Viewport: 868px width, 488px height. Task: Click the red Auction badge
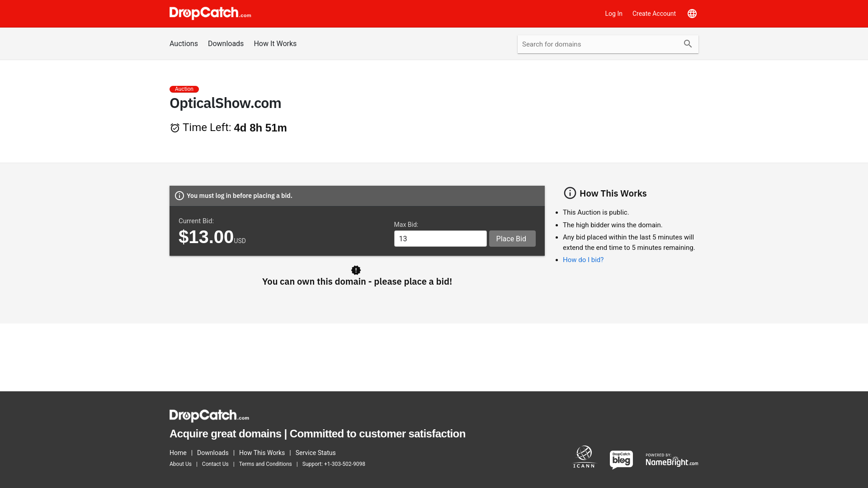pos(184,89)
